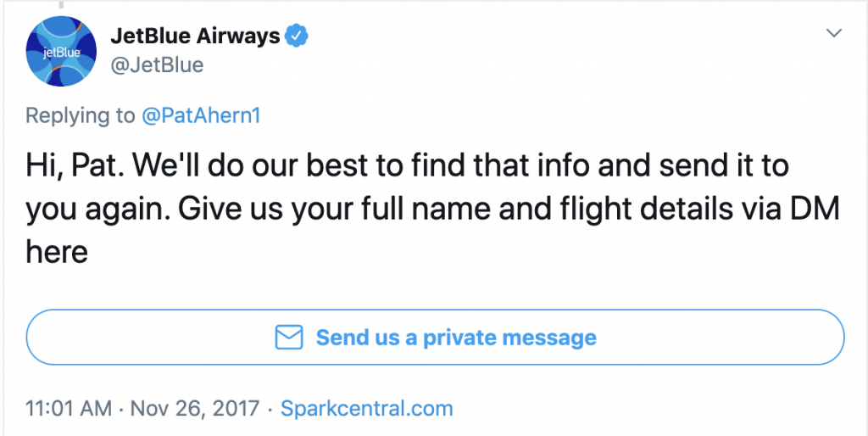Visit the Sparkcentral.com source link

366,408
